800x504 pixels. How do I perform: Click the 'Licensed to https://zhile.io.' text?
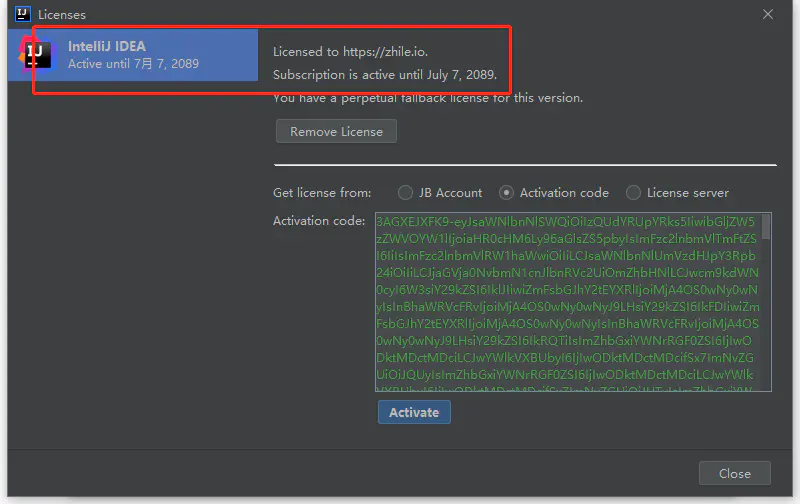click(350, 52)
